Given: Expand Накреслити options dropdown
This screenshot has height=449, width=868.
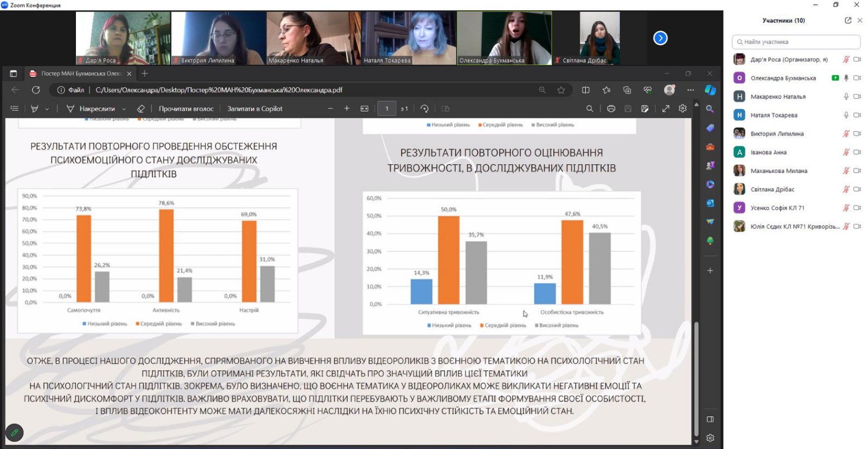Looking at the screenshot, I should (124, 109).
